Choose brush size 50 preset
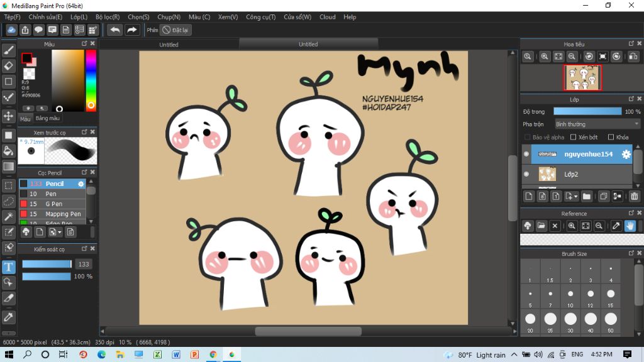 pos(611,321)
